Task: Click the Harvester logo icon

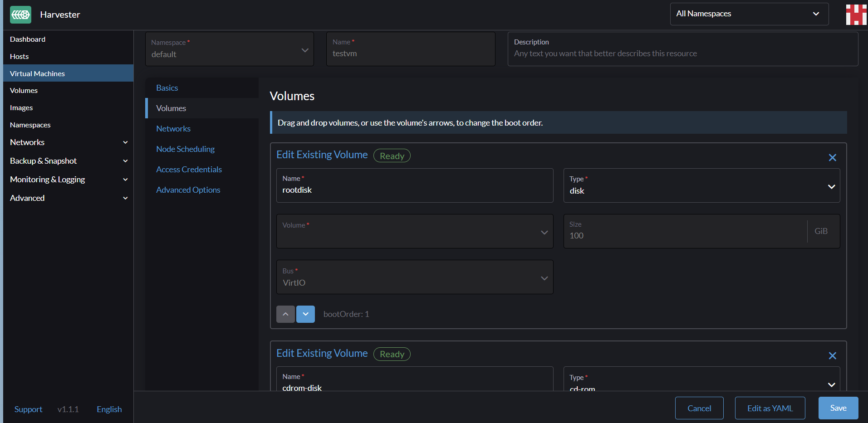Action: [x=20, y=14]
